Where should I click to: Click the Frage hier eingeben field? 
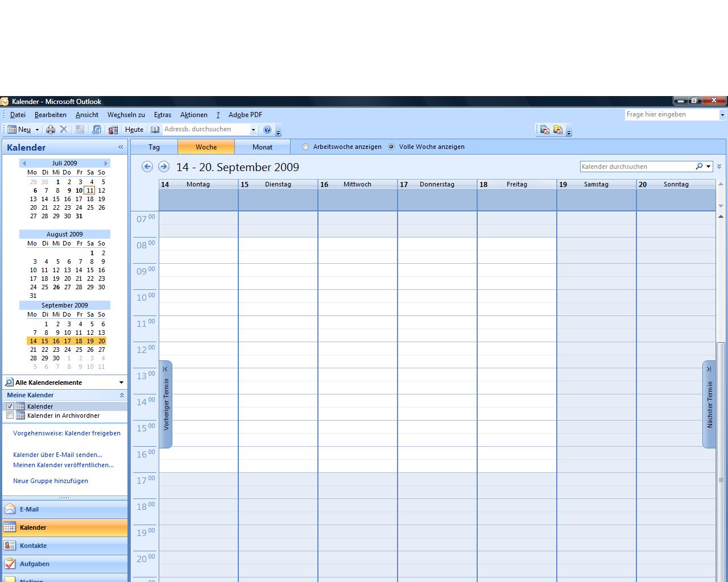(671, 115)
